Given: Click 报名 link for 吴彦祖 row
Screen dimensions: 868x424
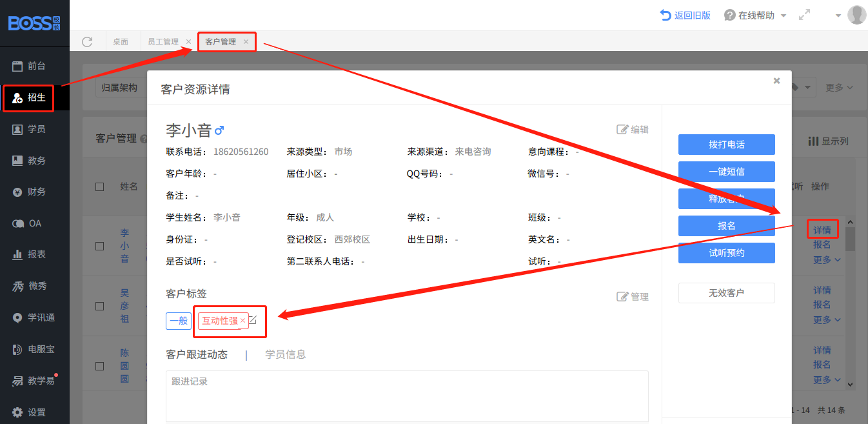Looking at the screenshot, I should click(822, 304).
